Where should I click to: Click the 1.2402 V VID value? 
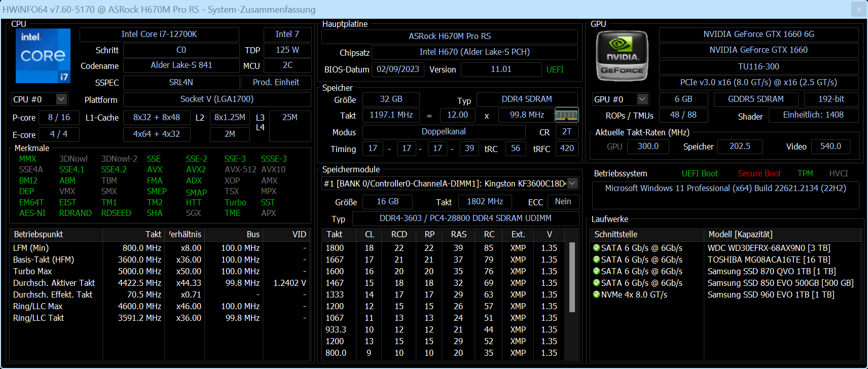pos(290,283)
